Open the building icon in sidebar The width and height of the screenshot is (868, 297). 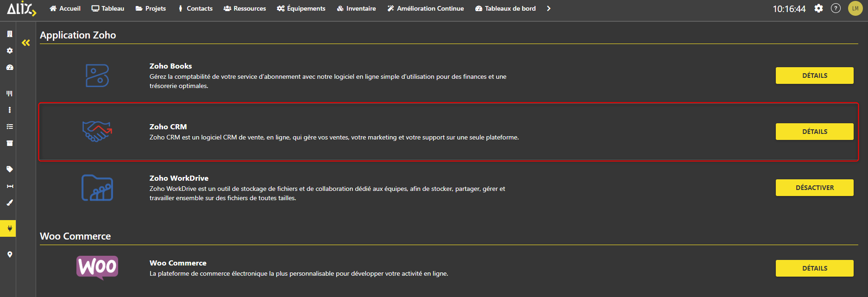click(x=9, y=34)
